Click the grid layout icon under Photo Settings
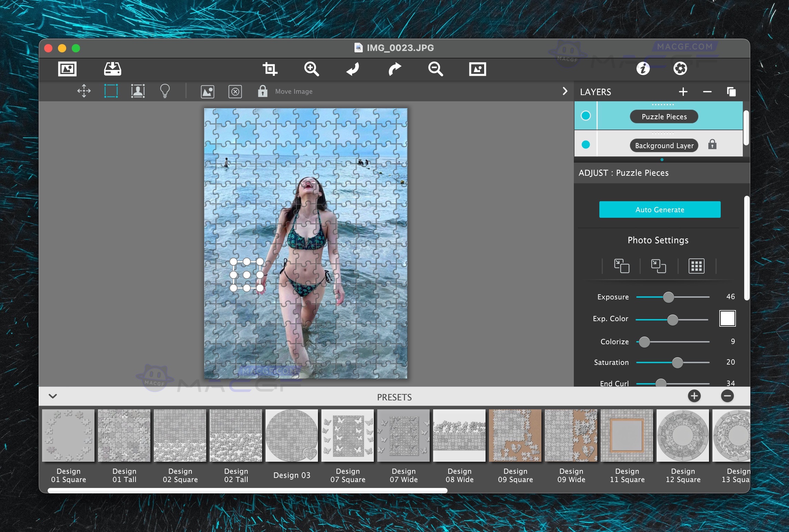 pyautogui.click(x=696, y=266)
